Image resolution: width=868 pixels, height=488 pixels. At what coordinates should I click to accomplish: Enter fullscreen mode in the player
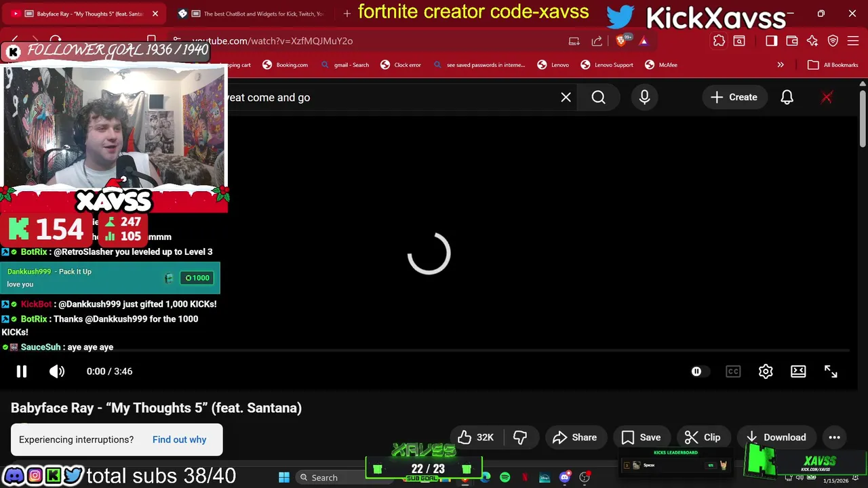(831, 371)
